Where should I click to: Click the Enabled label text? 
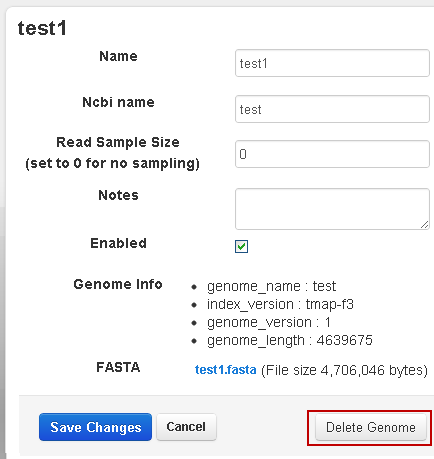click(118, 243)
